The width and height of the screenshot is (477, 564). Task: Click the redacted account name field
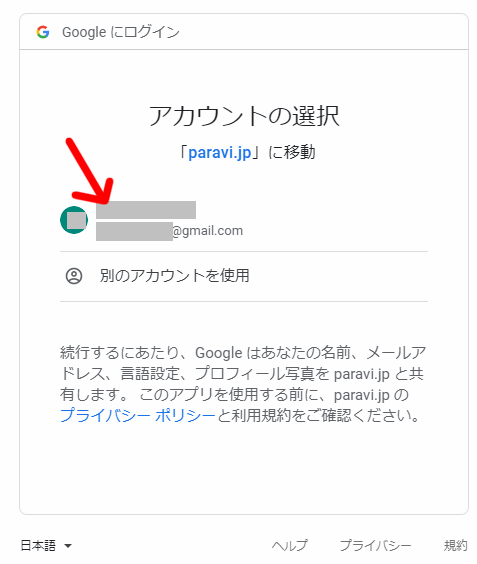pyautogui.click(x=146, y=210)
